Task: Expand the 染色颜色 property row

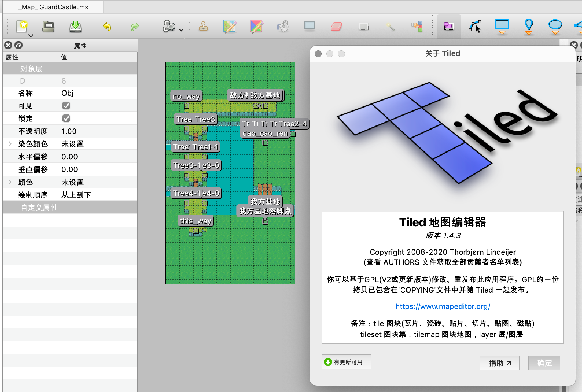Action: (x=10, y=144)
